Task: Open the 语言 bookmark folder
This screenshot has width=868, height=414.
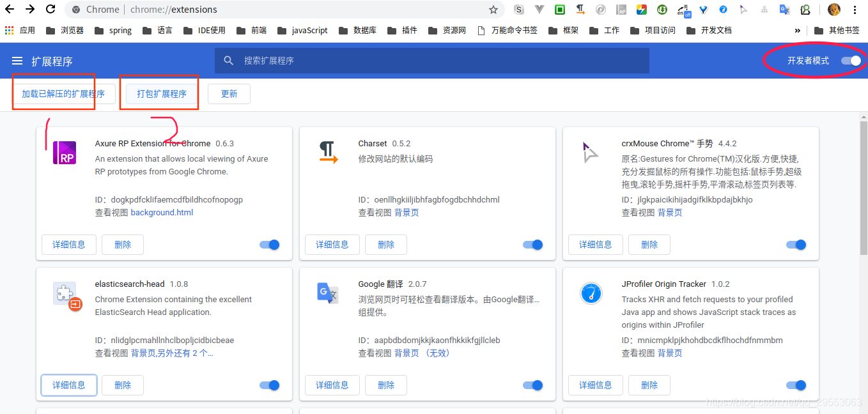Action: click(157, 30)
